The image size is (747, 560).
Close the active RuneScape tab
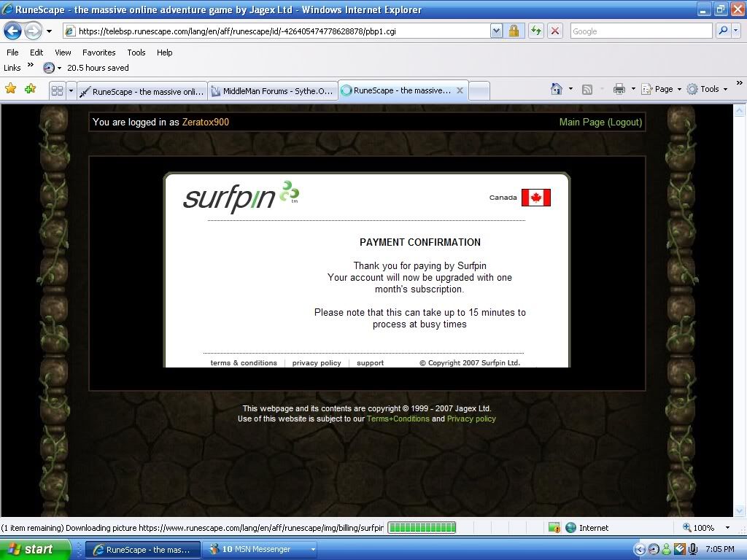click(x=460, y=90)
